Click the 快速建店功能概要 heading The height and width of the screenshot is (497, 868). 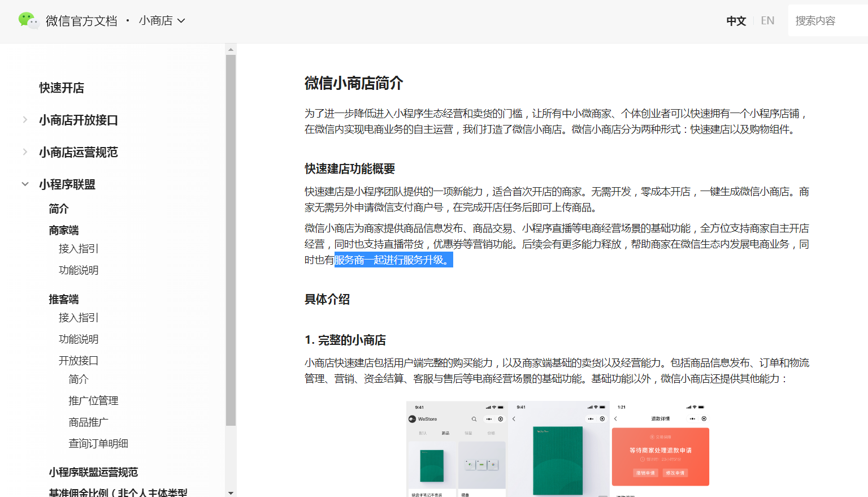(350, 168)
